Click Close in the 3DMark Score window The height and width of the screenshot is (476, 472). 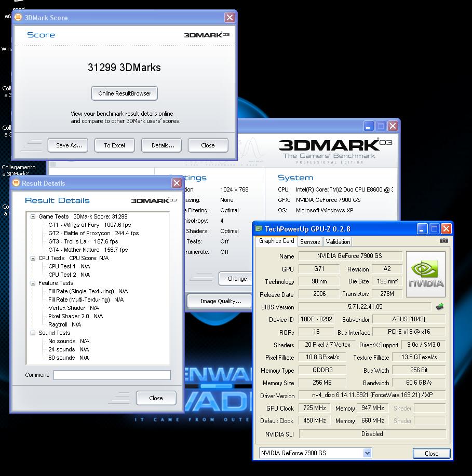[x=208, y=145]
